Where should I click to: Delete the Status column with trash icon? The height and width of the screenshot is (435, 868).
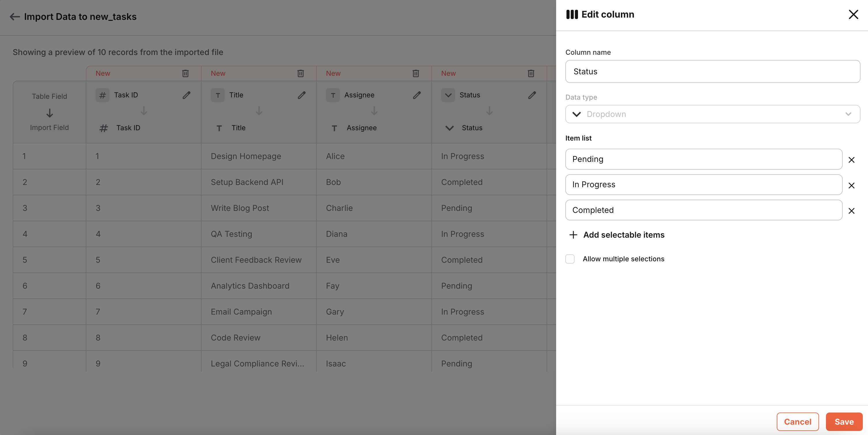click(531, 73)
